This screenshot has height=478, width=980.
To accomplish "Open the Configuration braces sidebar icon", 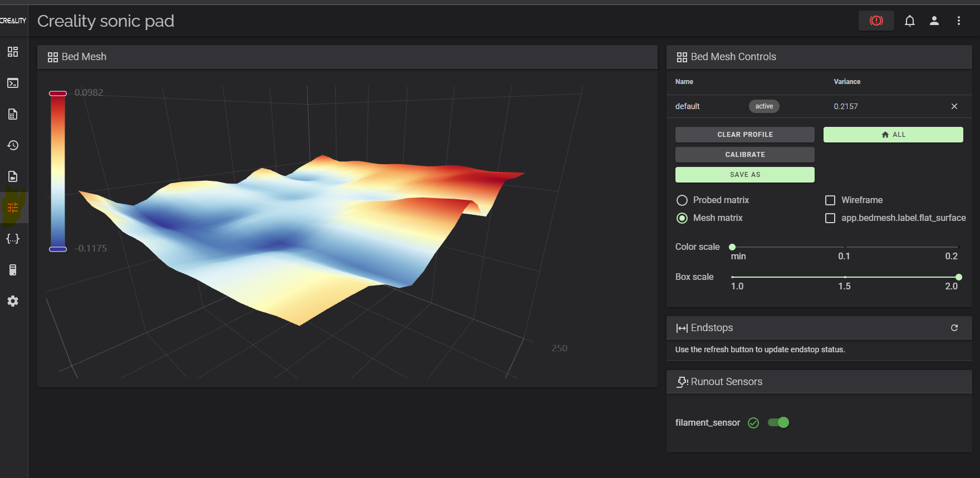I will tap(13, 239).
